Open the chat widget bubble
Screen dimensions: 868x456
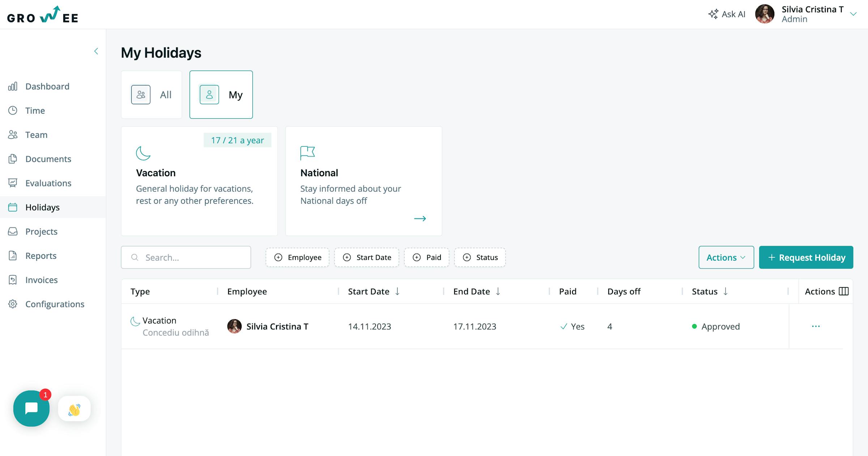point(31,408)
